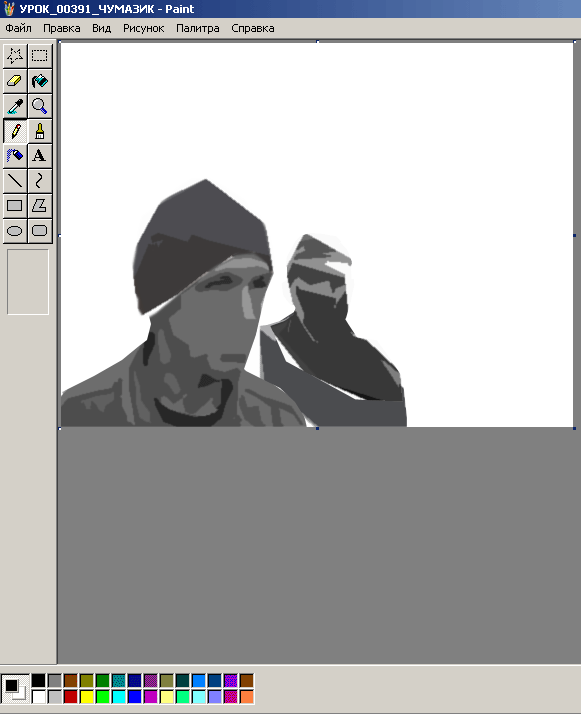Activate the Text tool

pos(40,156)
